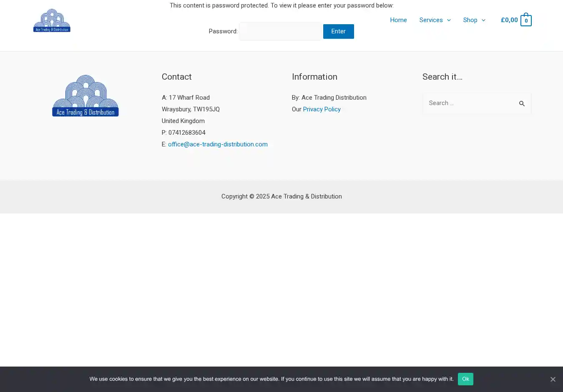Screen dimensions: 563x392
Task: Go to the Home menu item
Action: 398,20
